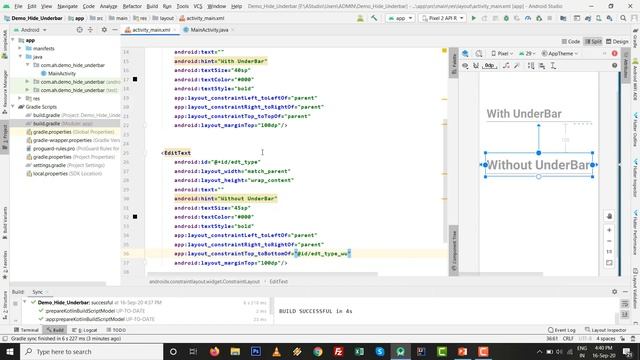Image resolution: width=640 pixels, height=360 pixels.
Task: Click the Infer constraints wand icon
Action: tap(517, 66)
